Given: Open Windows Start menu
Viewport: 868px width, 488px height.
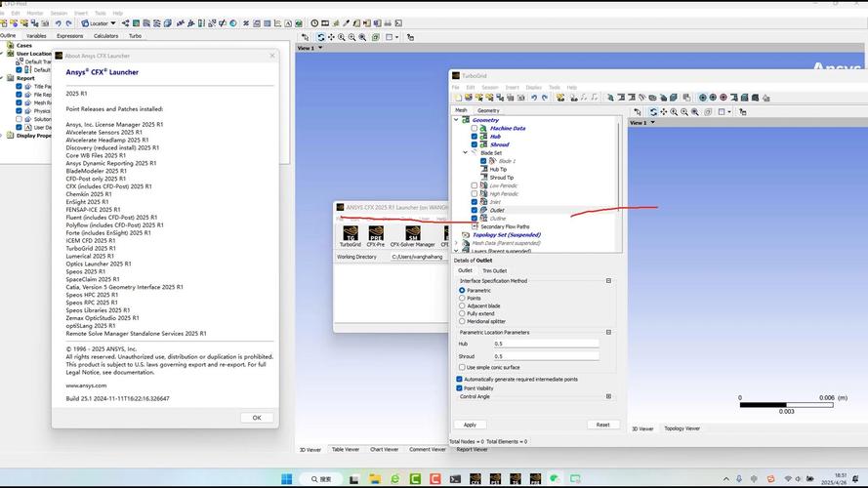Looking at the screenshot, I should click(x=286, y=478).
